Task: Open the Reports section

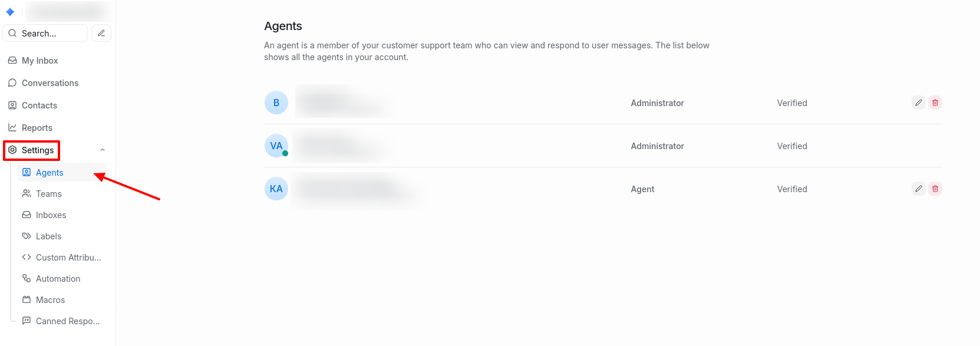Action: point(37,128)
